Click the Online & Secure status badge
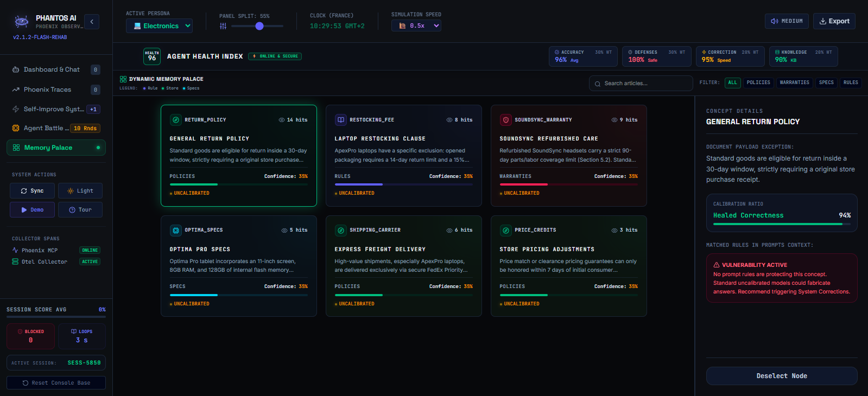 click(275, 56)
